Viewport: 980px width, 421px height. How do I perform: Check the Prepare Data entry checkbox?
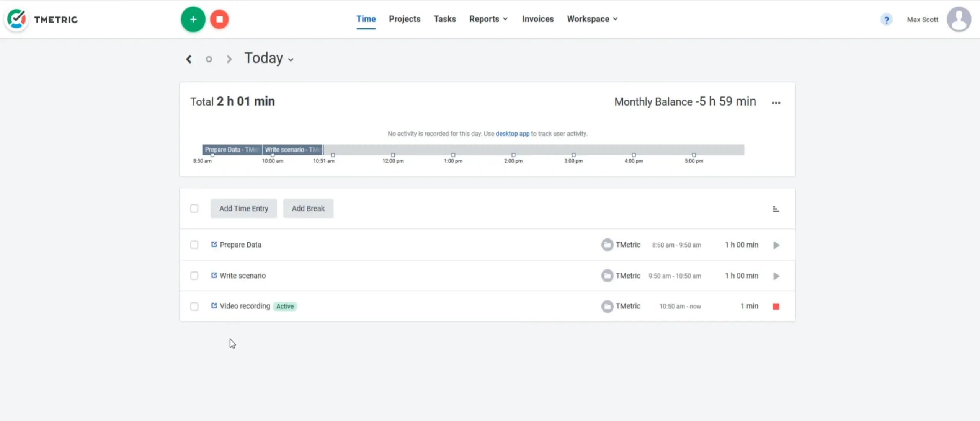tap(194, 245)
